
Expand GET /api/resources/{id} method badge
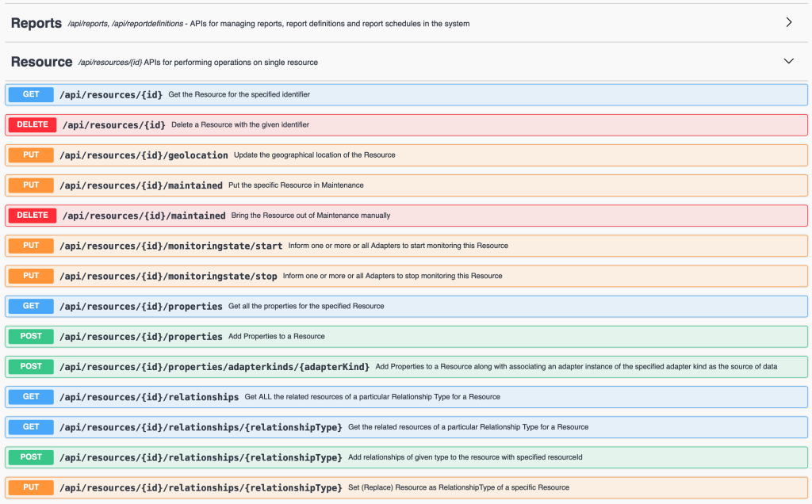point(31,94)
